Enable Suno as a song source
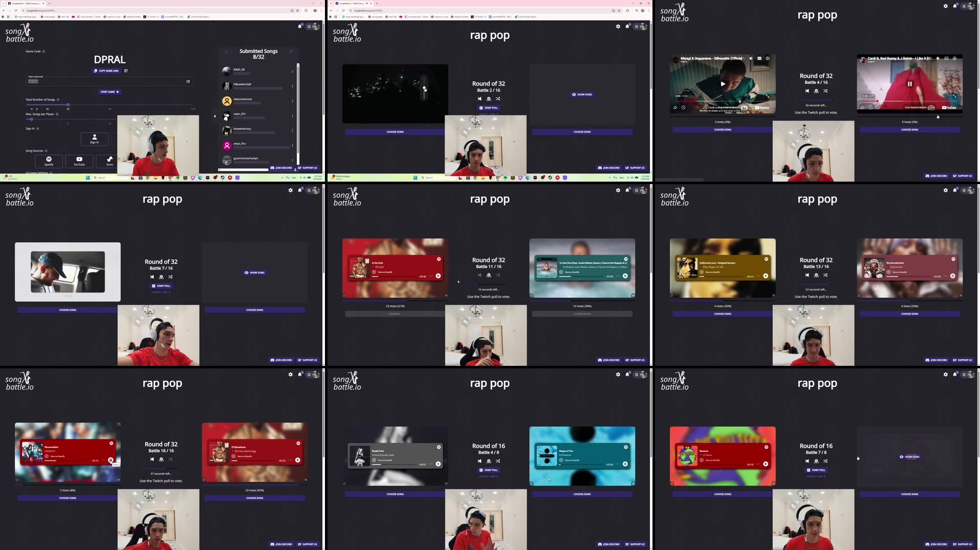This screenshot has height=550, width=980. click(109, 162)
